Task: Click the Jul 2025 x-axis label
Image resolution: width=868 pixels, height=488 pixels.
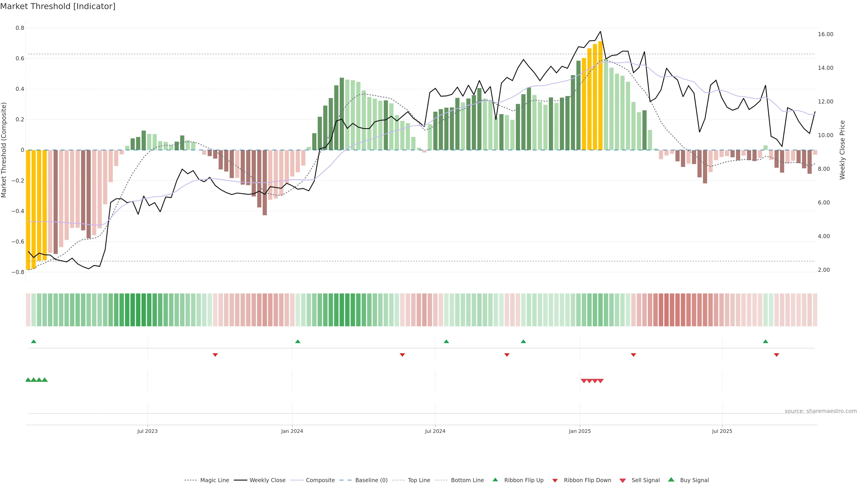Action: pyautogui.click(x=722, y=431)
